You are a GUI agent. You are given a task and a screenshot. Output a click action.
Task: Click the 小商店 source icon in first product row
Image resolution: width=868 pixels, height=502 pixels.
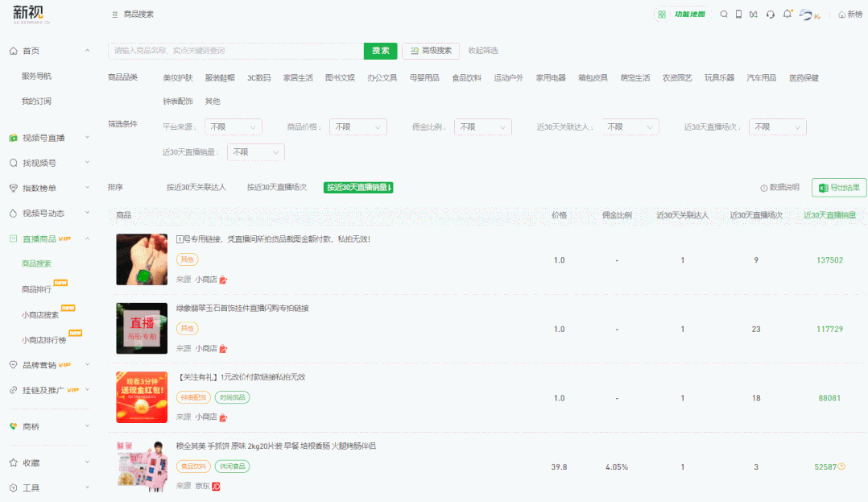coord(223,280)
